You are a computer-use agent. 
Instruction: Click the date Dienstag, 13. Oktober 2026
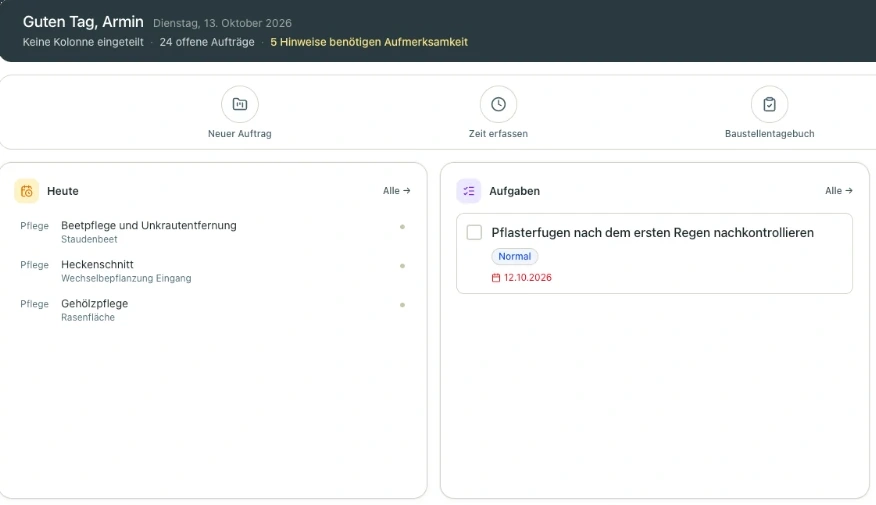coord(222,23)
